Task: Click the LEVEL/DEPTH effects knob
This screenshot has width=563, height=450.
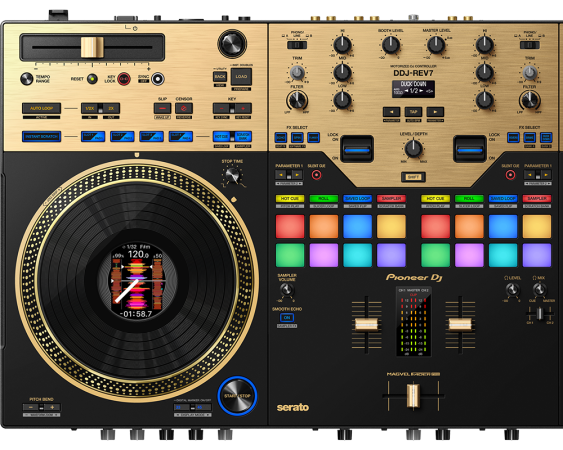Action: click(413, 148)
